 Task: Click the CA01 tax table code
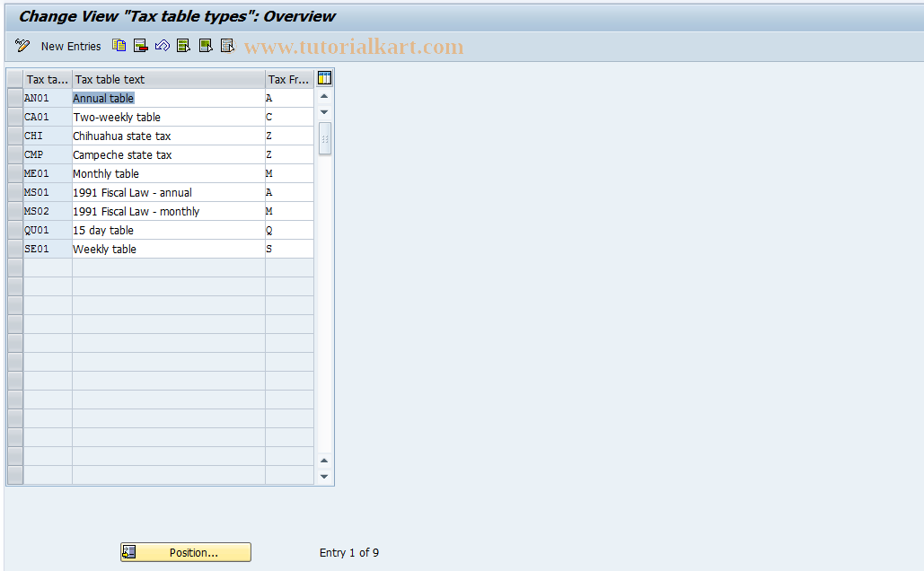pos(47,117)
